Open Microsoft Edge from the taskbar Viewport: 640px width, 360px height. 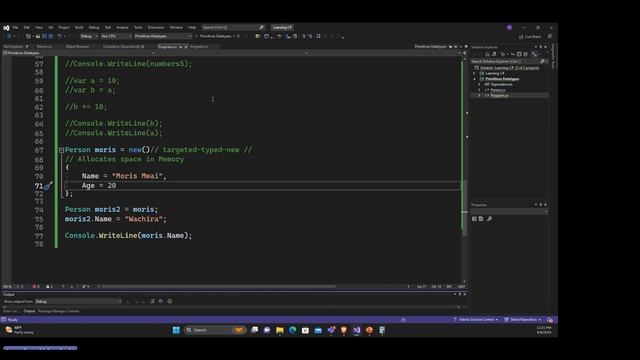293,330
